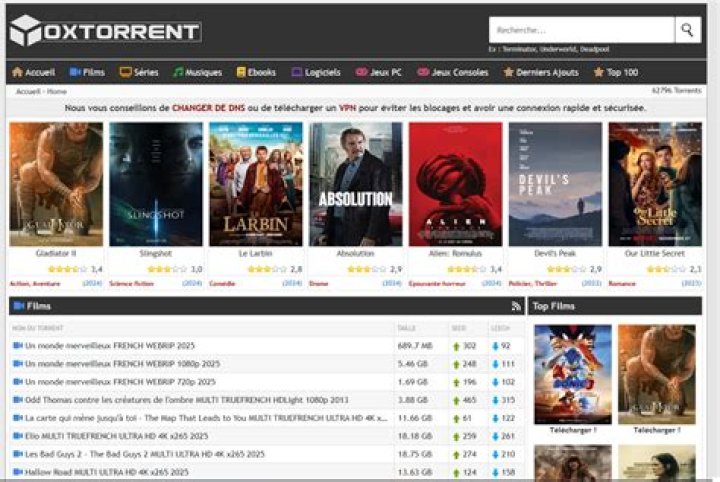The height and width of the screenshot is (482, 720).
Task: Click the Devil's Peak title link
Action: (x=555, y=253)
